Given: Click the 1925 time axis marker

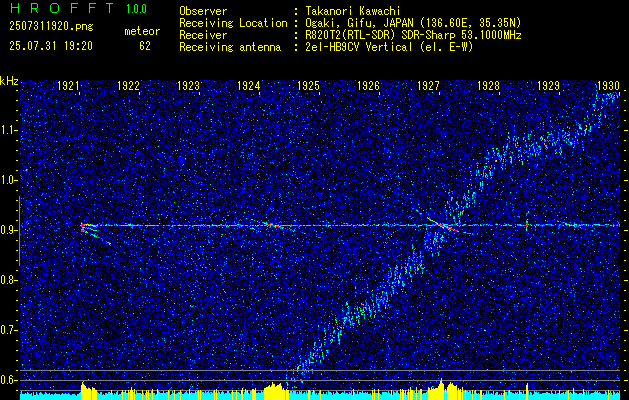Looking at the screenshot, I should point(308,85).
